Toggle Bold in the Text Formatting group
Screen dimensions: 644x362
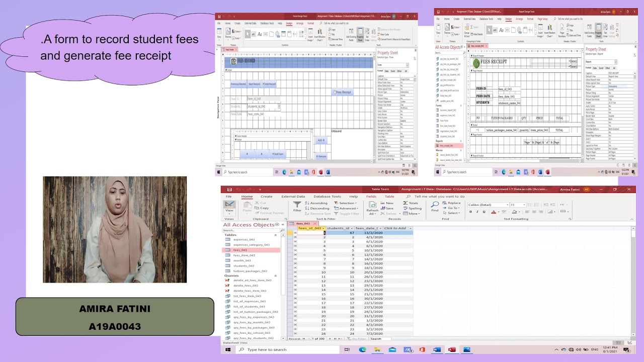471,212
